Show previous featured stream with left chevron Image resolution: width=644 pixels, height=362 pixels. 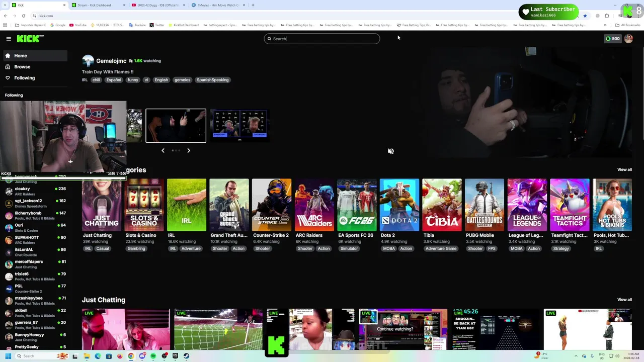pyautogui.click(x=163, y=150)
